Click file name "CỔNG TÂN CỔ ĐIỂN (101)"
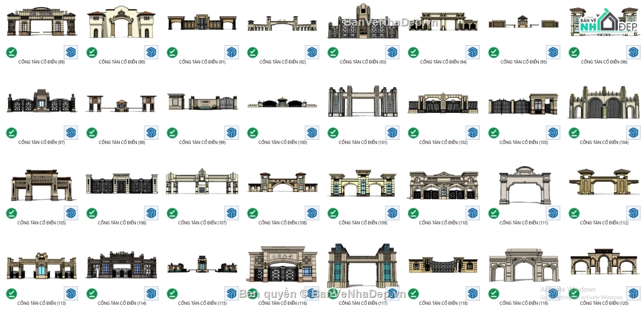 (x=363, y=143)
